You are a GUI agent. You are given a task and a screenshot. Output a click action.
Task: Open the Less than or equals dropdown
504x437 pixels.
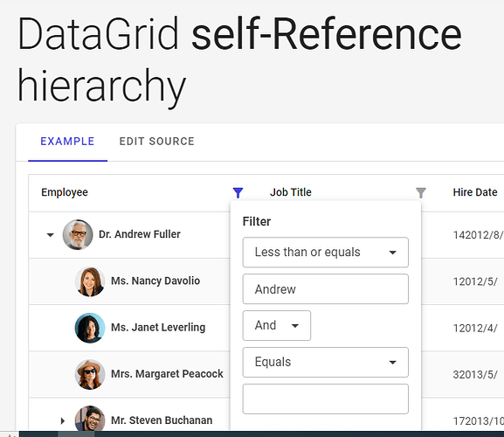click(x=326, y=253)
